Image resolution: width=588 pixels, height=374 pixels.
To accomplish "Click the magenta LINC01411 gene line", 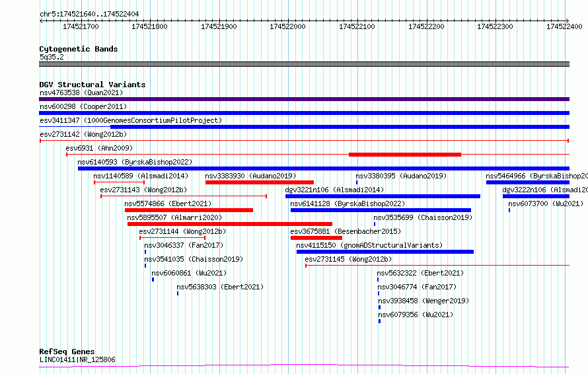I will point(304,366).
